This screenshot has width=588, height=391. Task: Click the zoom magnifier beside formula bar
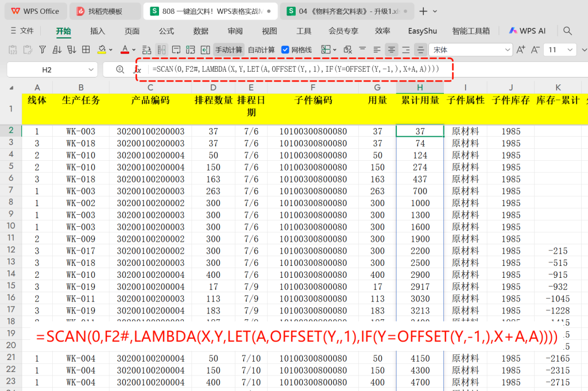[x=120, y=69]
